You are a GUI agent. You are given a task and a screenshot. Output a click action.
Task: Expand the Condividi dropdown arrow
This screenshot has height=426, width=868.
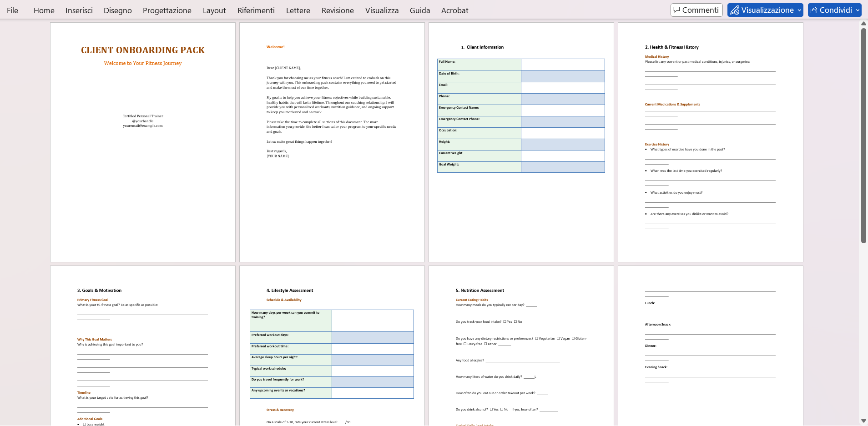click(x=858, y=10)
